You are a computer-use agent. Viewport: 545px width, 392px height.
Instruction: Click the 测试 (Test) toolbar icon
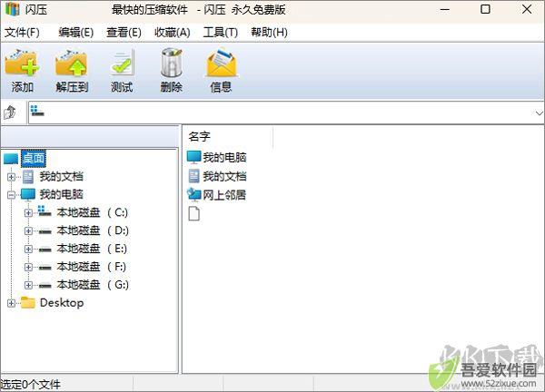122,64
